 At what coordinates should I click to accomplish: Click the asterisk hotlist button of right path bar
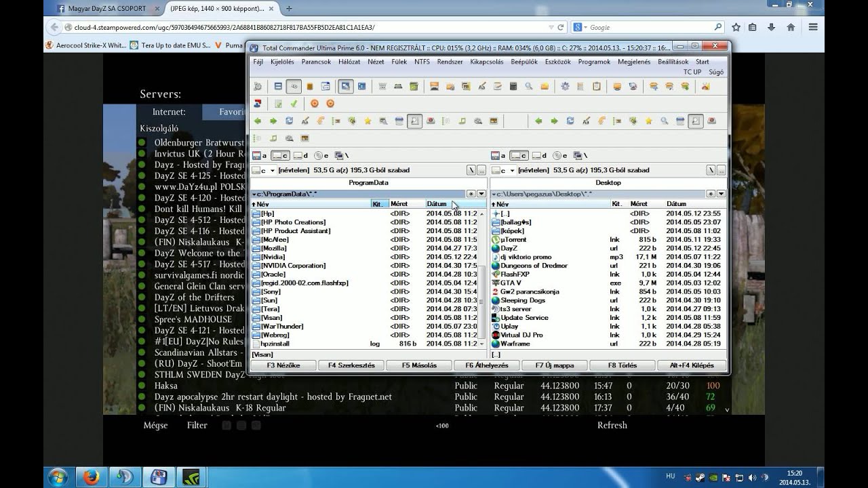(x=711, y=194)
